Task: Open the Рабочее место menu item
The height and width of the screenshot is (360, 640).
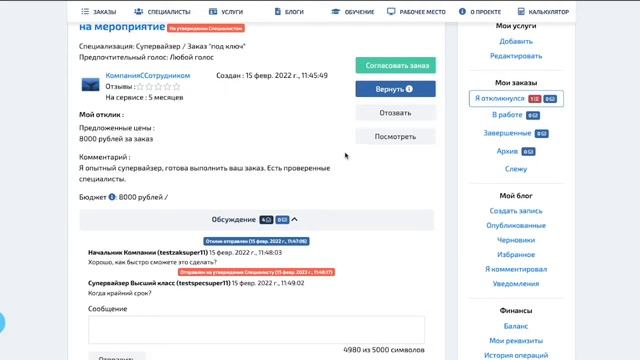Action: point(416,12)
